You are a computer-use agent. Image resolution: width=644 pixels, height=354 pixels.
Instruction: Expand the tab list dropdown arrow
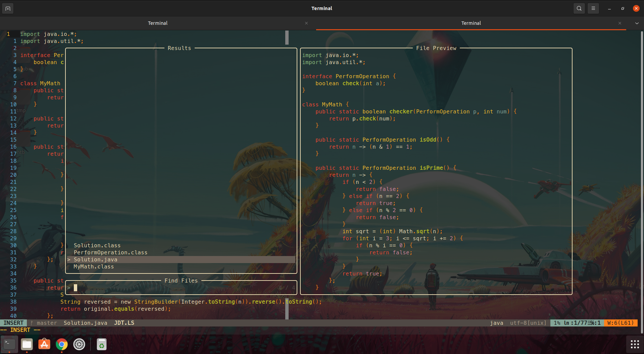(637, 23)
